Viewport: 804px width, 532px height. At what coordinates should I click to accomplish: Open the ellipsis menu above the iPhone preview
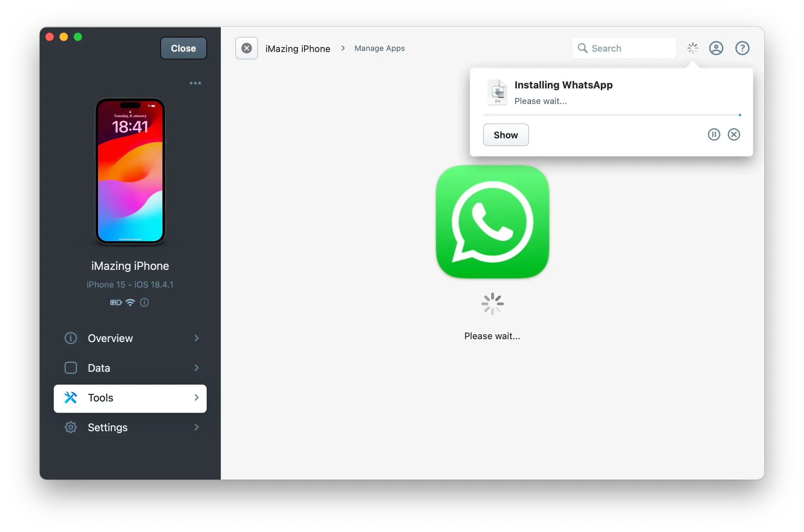pos(195,83)
